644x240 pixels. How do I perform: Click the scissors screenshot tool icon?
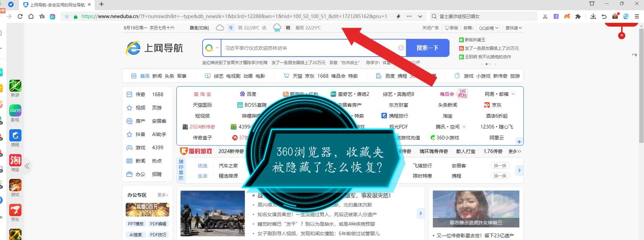point(545,17)
